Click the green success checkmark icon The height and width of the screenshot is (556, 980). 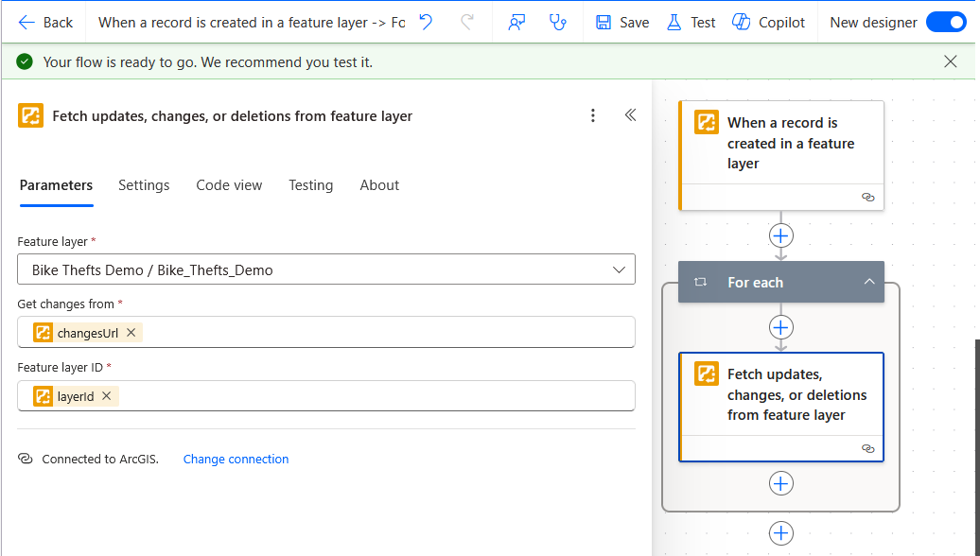coord(25,61)
